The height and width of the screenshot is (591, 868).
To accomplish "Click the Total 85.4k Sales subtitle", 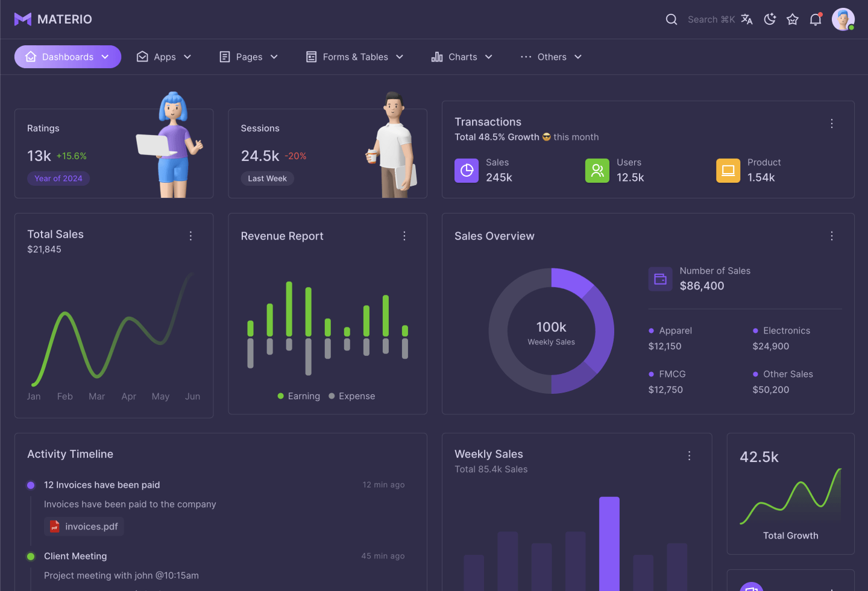I will 491,469.
